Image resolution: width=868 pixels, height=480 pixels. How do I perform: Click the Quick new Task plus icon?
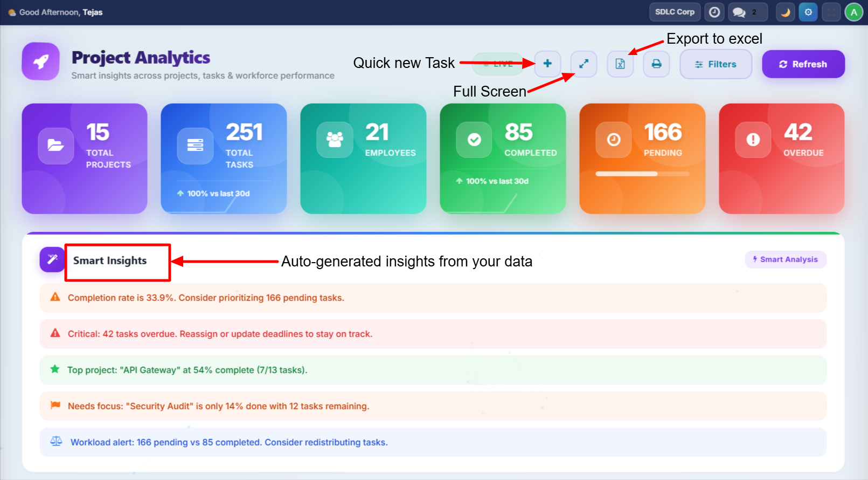click(x=547, y=64)
